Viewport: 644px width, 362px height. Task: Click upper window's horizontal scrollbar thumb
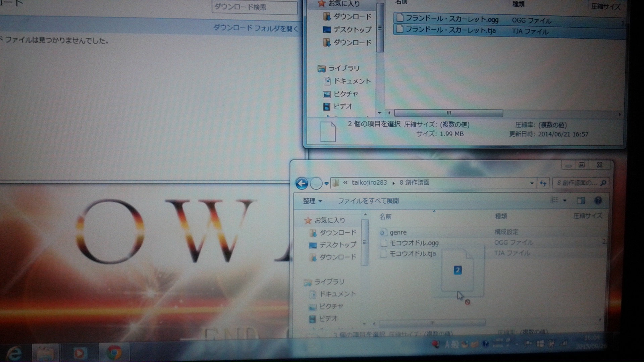448,113
